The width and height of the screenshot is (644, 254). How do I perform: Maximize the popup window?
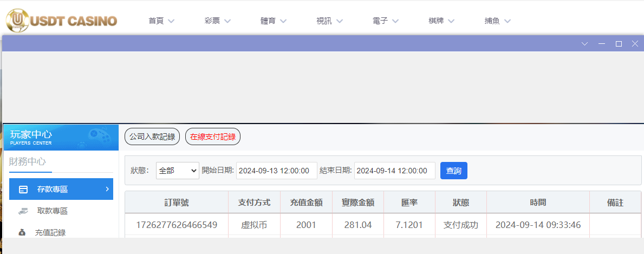click(x=619, y=44)
